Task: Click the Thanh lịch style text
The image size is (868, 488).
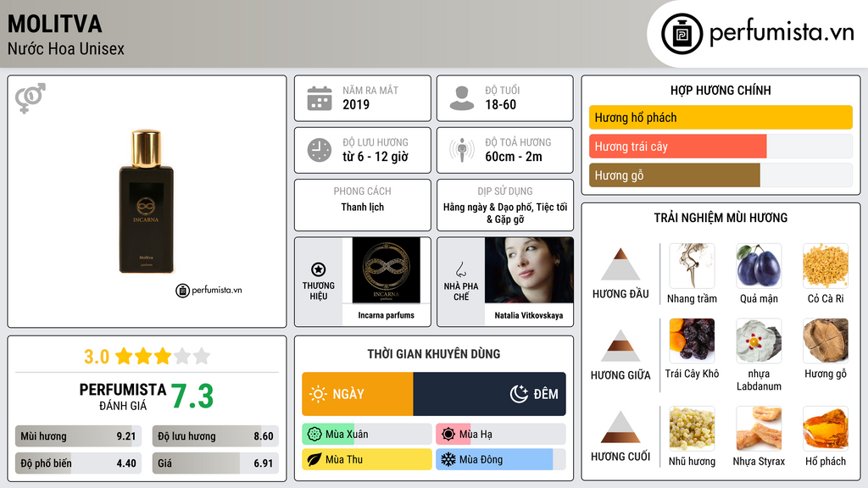Action: tap(363, 207)
